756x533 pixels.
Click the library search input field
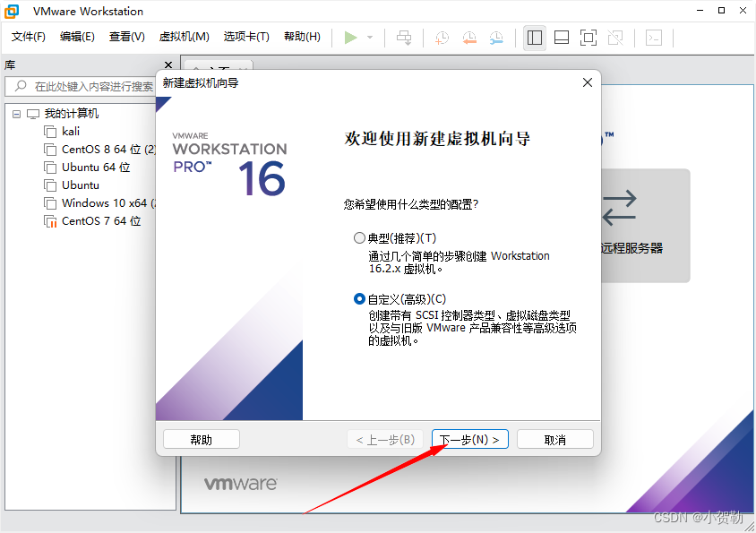tap(81, 86)
